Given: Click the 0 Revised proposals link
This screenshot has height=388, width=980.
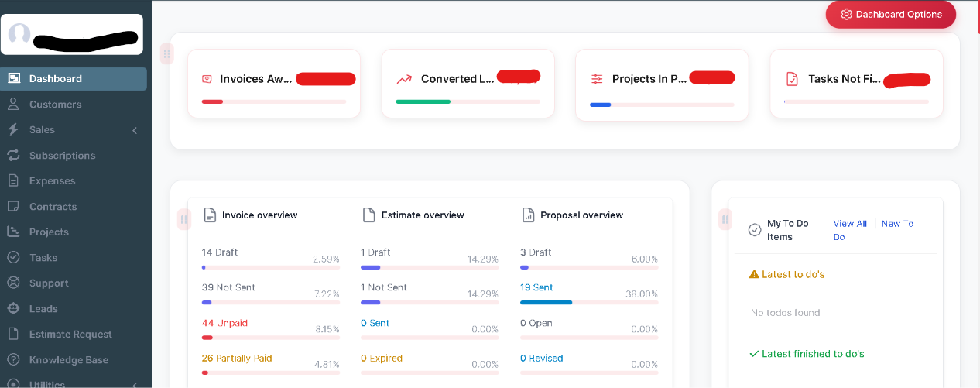Looking at the screenshot, I should (x=541, y=358).
